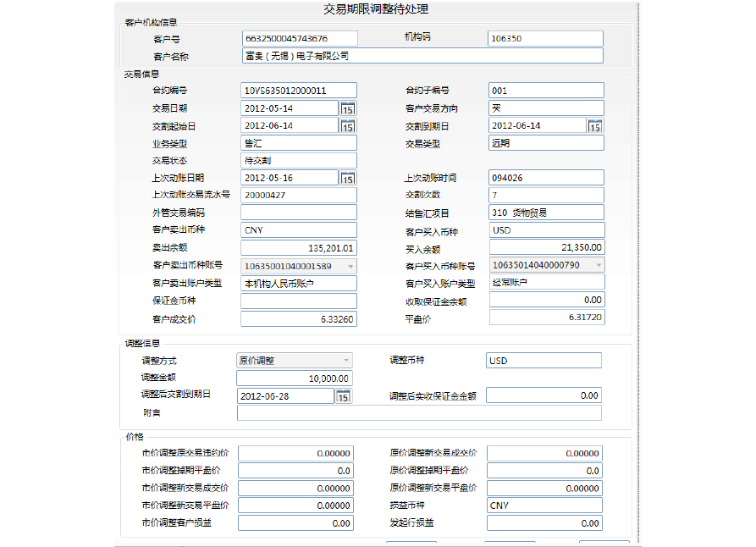Click the 客户卖出账户类型 field
This screenshot has width=756, height=547.
(x=299, y=283)
